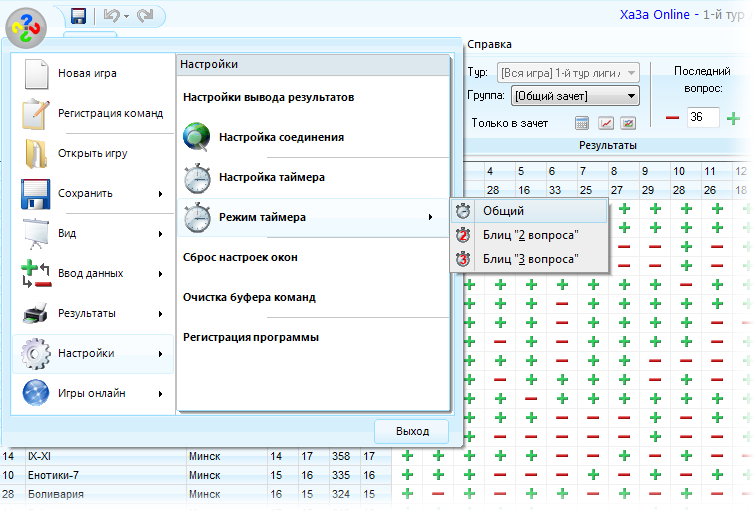
Task: Select the Настройки menu item
Action: coord(93,353)
